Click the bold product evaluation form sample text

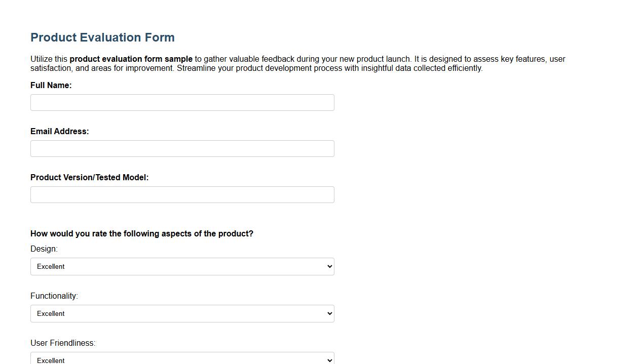(x=131, y=59)
